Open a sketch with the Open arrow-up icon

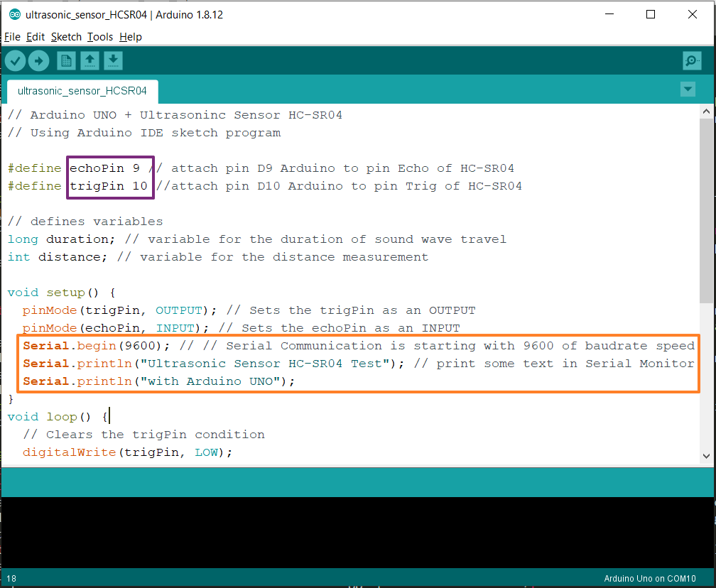coord(90,61)
